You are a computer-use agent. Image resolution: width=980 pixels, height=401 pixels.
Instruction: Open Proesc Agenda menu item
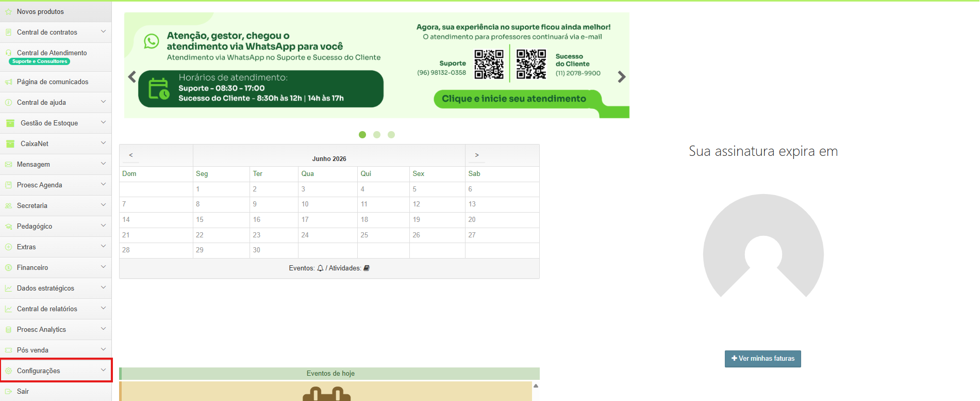pos(56,185)
